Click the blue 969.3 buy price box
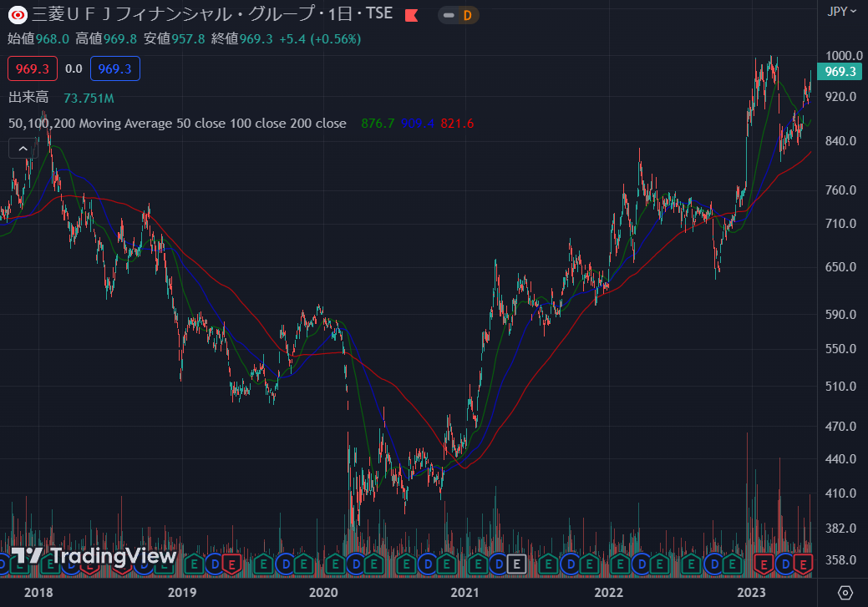The width and height of the screenshot is (868, 607). coord(115,68)
